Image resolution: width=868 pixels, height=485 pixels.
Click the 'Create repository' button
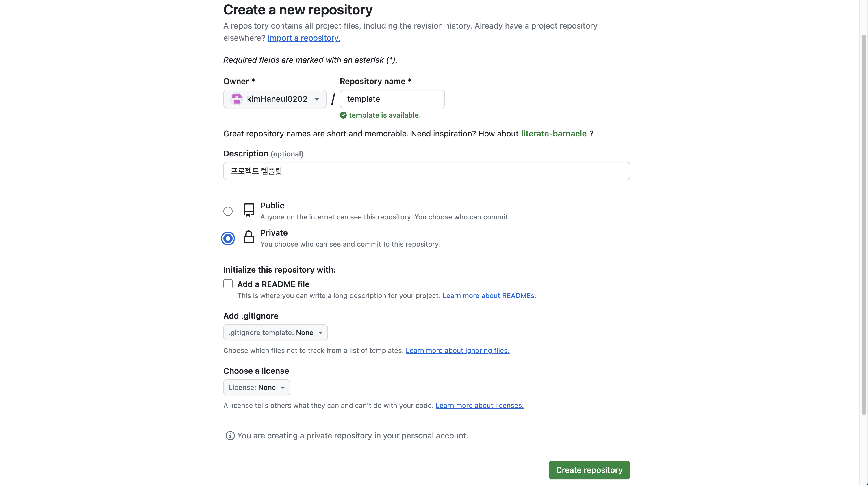589,470
